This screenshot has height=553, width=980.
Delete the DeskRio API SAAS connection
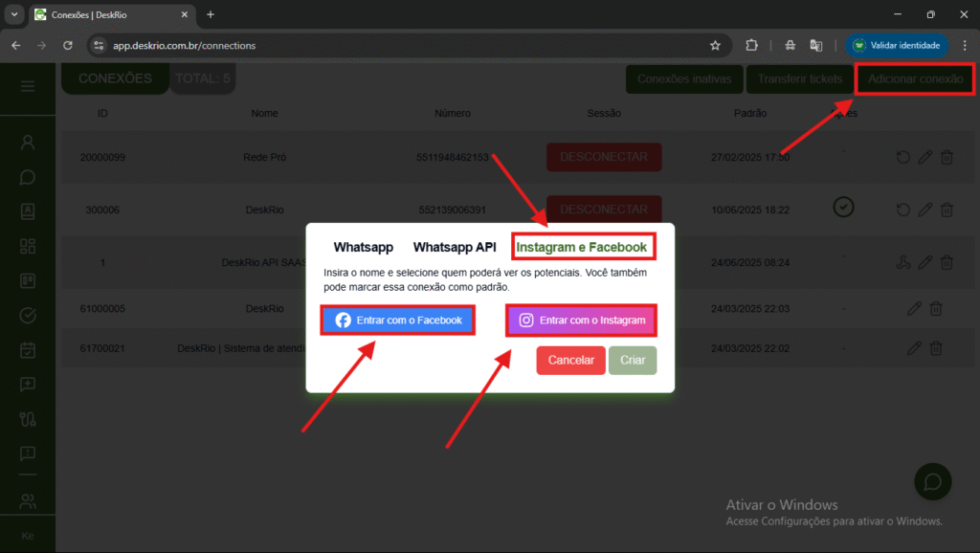pos(947,262)
